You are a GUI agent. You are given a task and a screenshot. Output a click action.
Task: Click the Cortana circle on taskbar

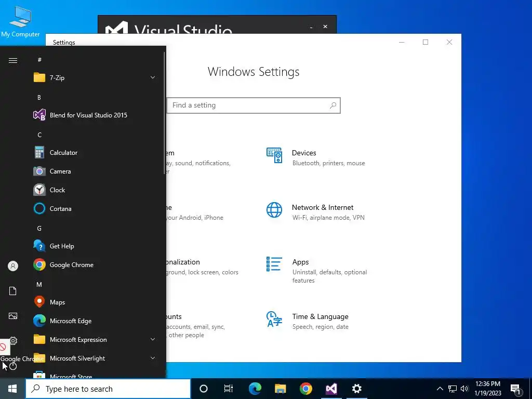204,389
